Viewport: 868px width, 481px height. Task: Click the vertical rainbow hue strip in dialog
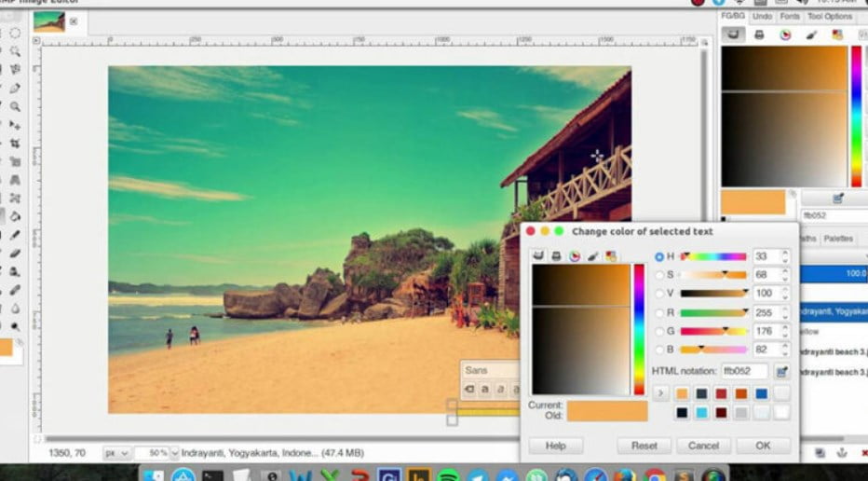639,329
